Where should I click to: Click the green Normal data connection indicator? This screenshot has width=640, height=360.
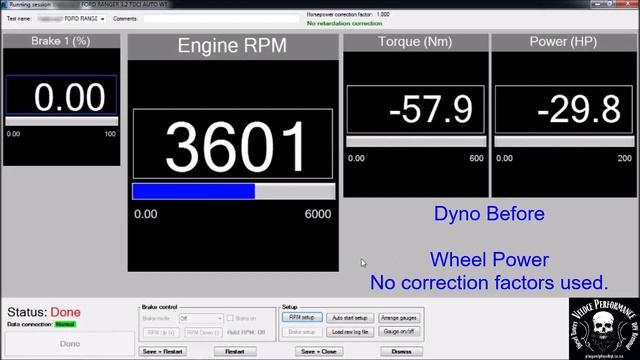click(65, 324)
